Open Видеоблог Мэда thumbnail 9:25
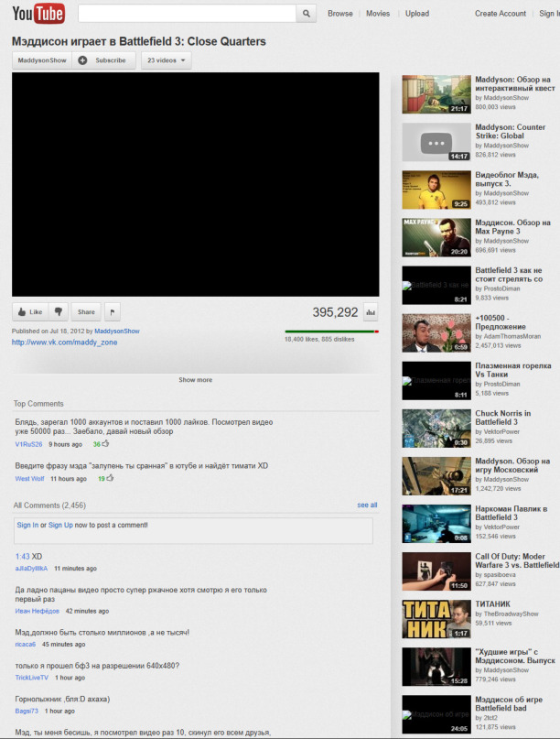The width and height of the screenshot is (560, 739). (x=436, y=190)
